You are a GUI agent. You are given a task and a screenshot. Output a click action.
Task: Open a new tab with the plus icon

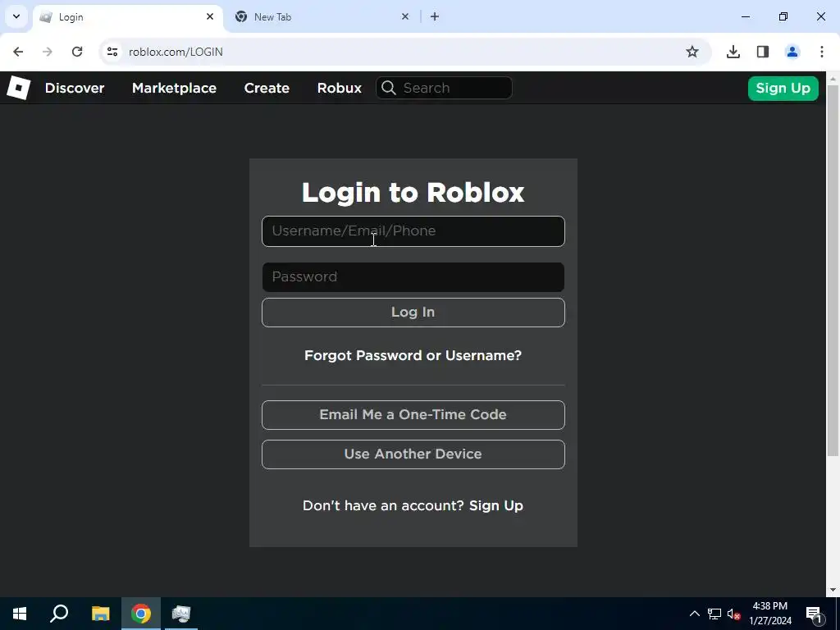435,16
